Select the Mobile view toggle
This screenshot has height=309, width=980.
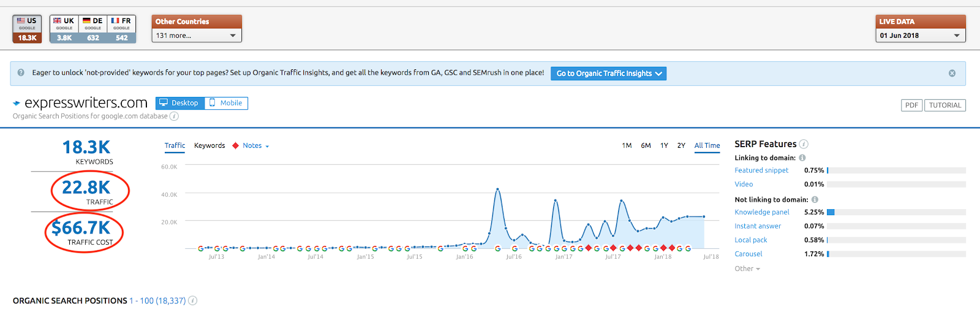[x=226, y=103]
